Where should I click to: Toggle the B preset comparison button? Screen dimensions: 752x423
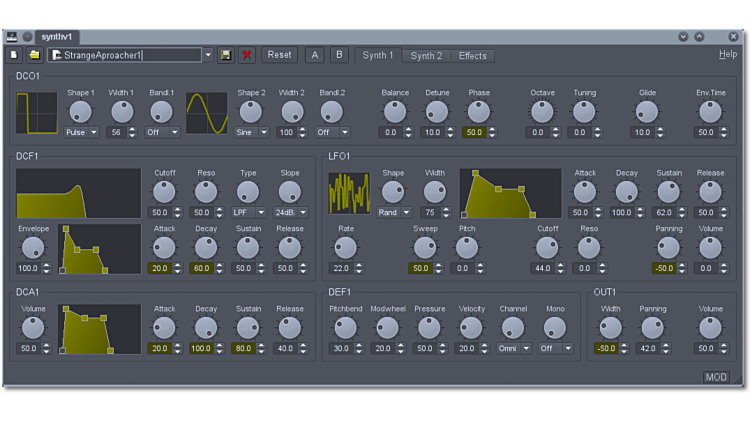coord(339,55)
